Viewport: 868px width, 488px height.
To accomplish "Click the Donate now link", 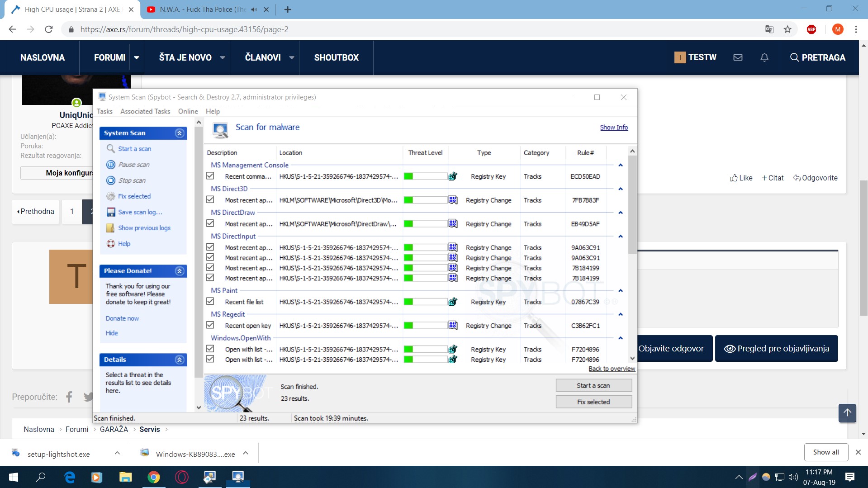I will click(122, 318).
